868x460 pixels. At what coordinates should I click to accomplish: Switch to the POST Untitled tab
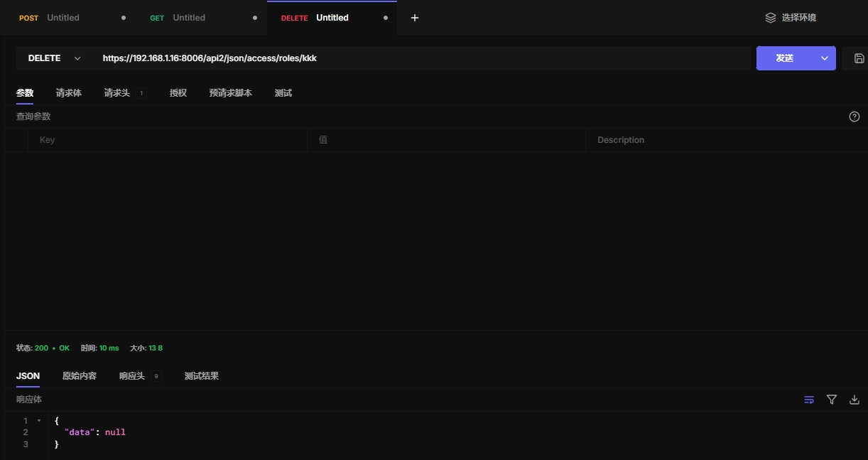pos(63,18)
